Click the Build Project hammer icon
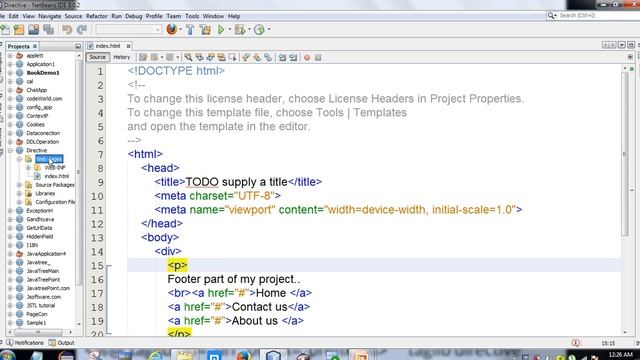This screenshot has height=360, width=640. 190,29
